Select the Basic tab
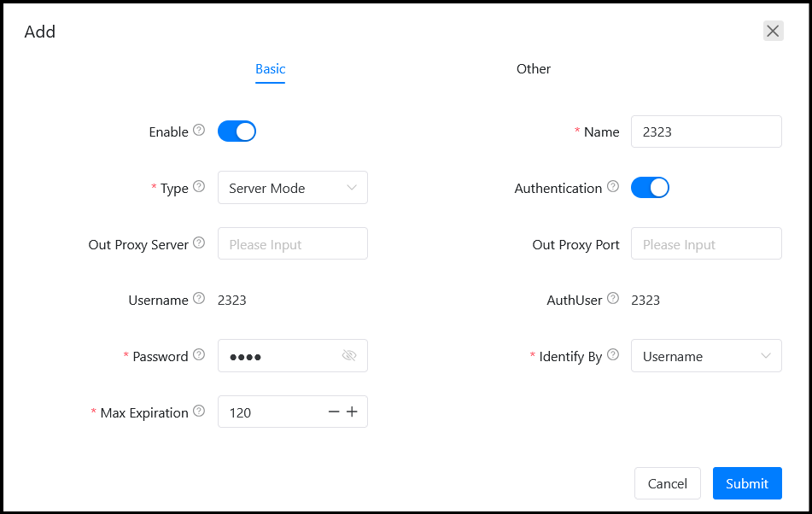The height and width of the screenshot is (514, 812). 271,69
